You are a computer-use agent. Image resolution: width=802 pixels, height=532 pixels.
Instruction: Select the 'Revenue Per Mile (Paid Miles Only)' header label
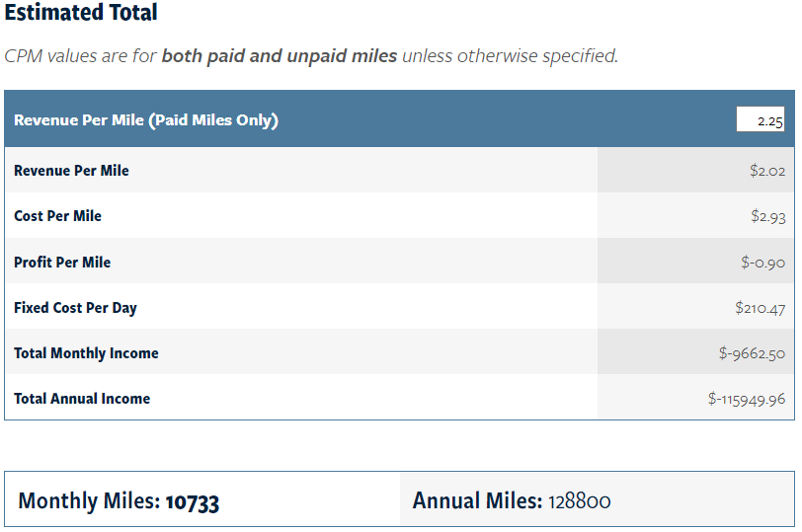coord(146,120)
